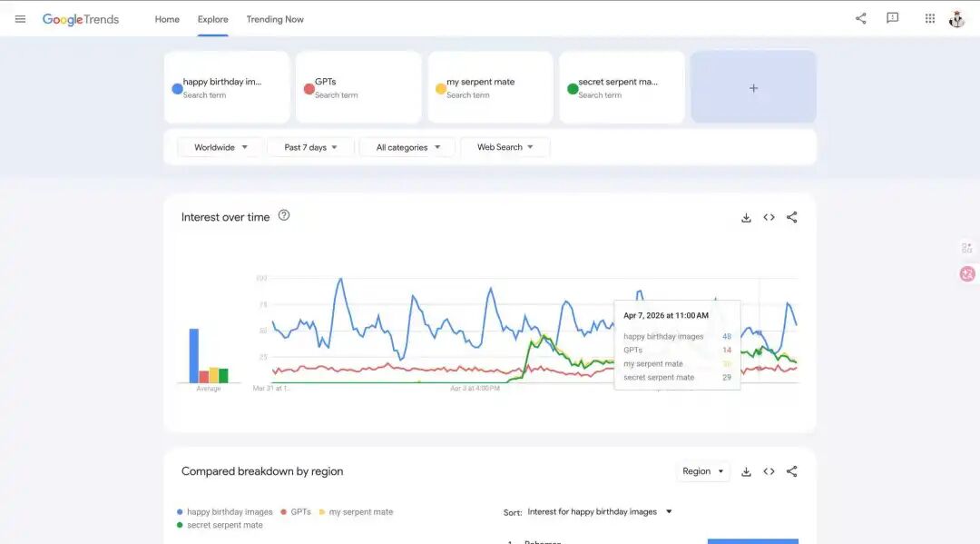Screen dimensions: 980x544
Task: Open the send feedback icon
Action: coord(893,18)
